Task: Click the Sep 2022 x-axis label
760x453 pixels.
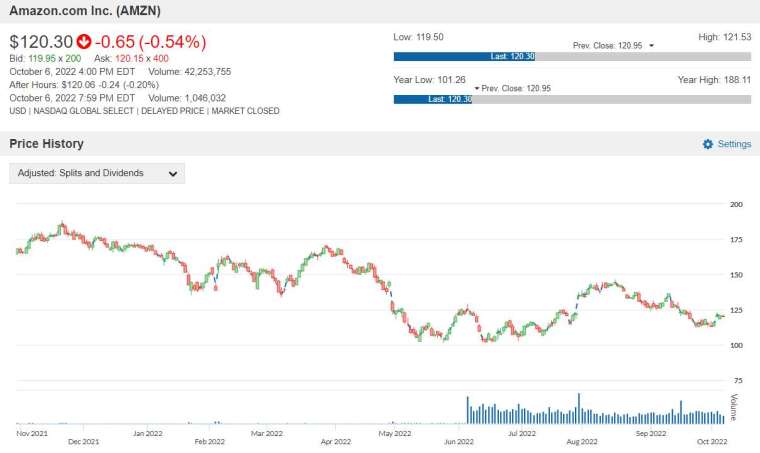Action: (651, 433)
